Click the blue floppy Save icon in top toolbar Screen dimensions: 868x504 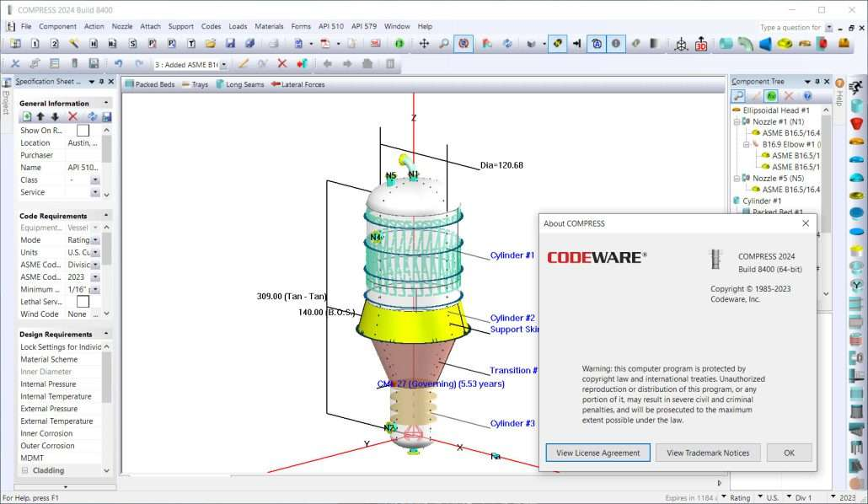[x=230, y=43]
